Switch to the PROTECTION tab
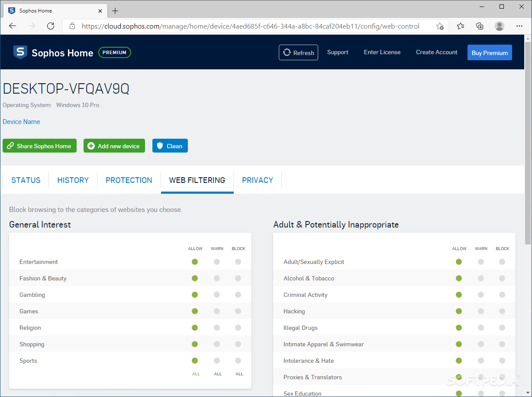 [129, 180]
